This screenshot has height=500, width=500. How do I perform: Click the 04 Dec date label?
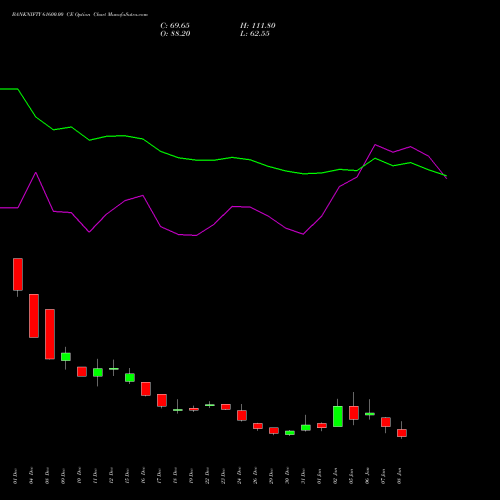(x=31, y=476)
